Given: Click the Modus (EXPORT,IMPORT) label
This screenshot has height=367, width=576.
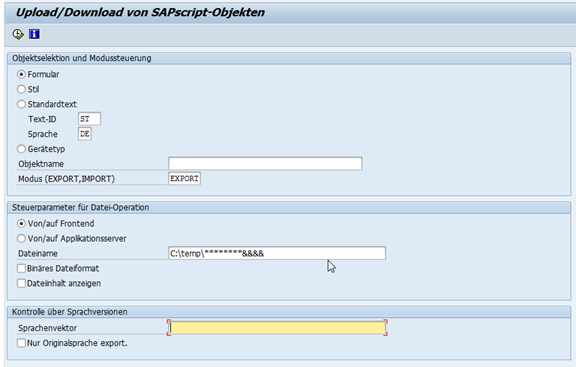Looking at the screenshot, I should 66,179.
